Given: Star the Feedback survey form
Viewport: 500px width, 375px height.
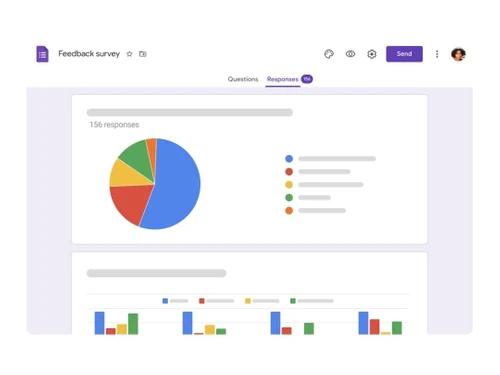Looking at the screenshot, I should point(129,54).
